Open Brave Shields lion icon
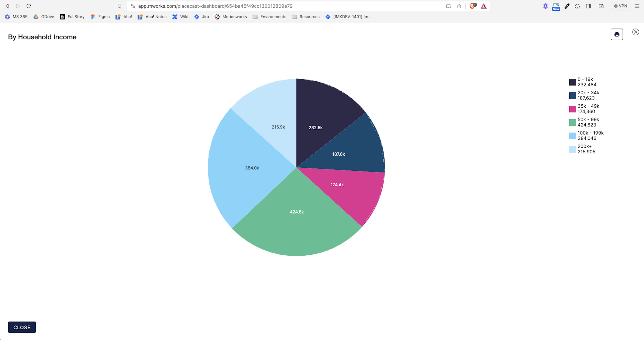This screenshot has height=340, width=644. [472, 6]
